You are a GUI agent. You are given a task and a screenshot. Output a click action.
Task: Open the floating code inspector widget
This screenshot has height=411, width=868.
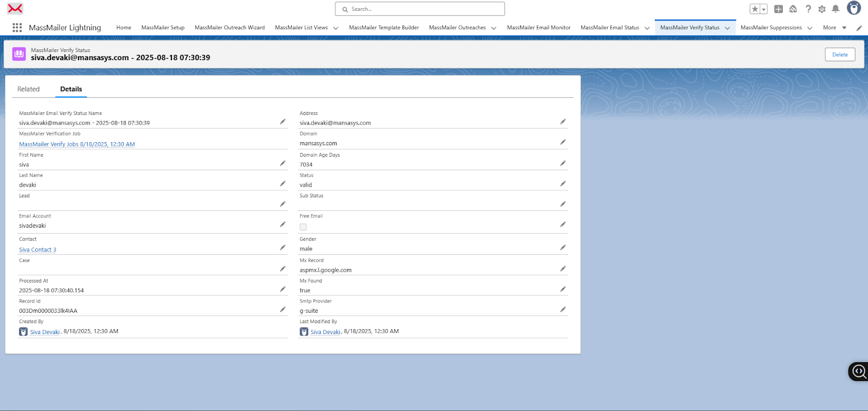coord(859,371)
